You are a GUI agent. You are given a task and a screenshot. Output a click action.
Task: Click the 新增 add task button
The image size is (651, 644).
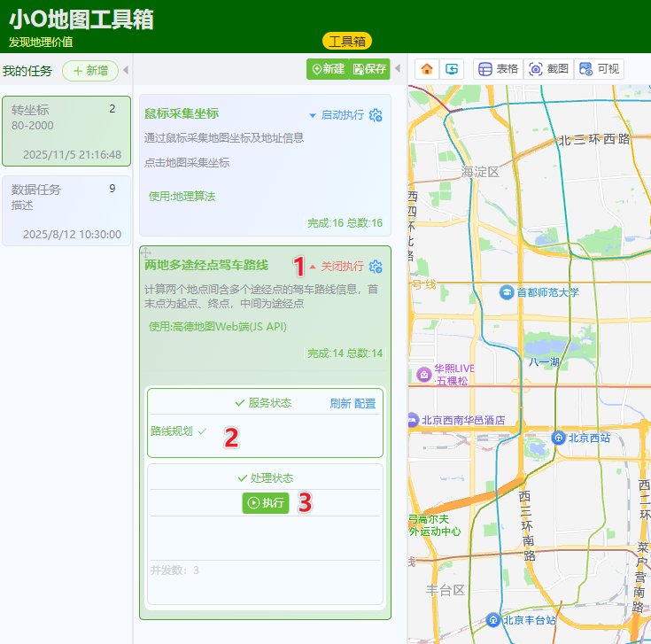coord(90,71)
